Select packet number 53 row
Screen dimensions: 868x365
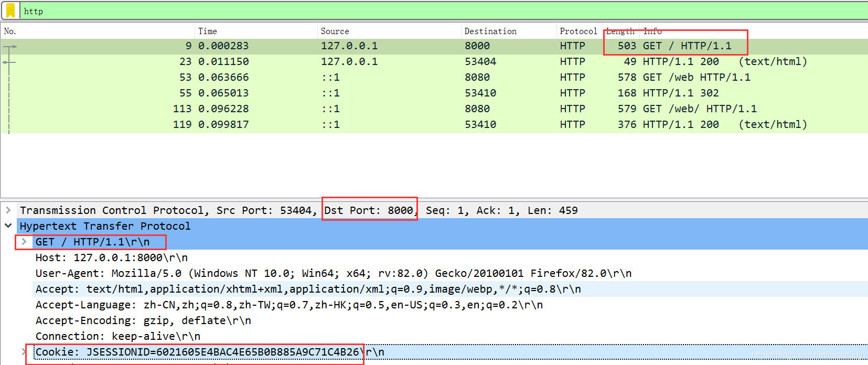(x=434, y=78)
